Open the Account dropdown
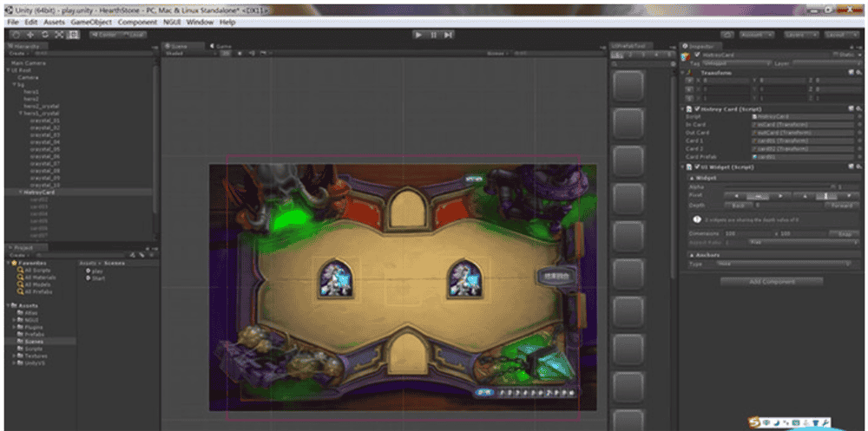The width and height of the screenshot is (868, 431). pos(757,35)
